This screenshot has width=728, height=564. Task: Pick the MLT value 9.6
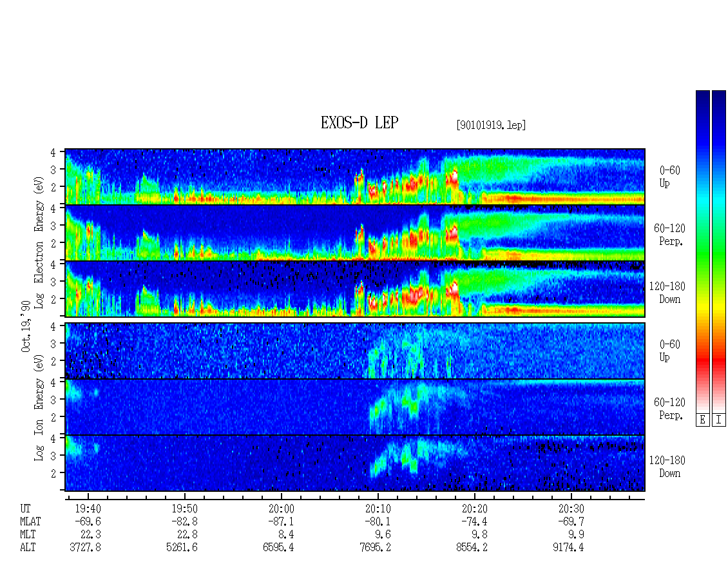tap(383, 535)
